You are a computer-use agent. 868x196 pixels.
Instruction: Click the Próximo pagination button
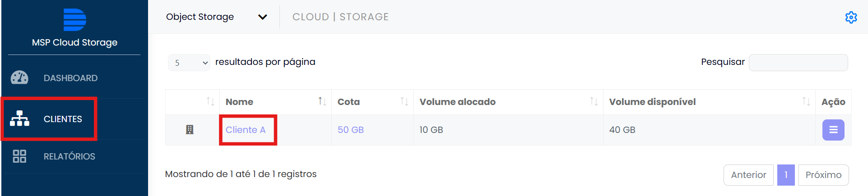pyautogui.click(x=823, y=175)
